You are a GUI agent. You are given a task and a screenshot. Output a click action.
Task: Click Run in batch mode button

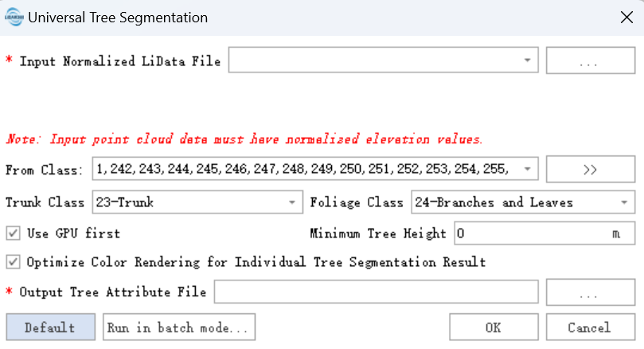click(x=178, y=327)
